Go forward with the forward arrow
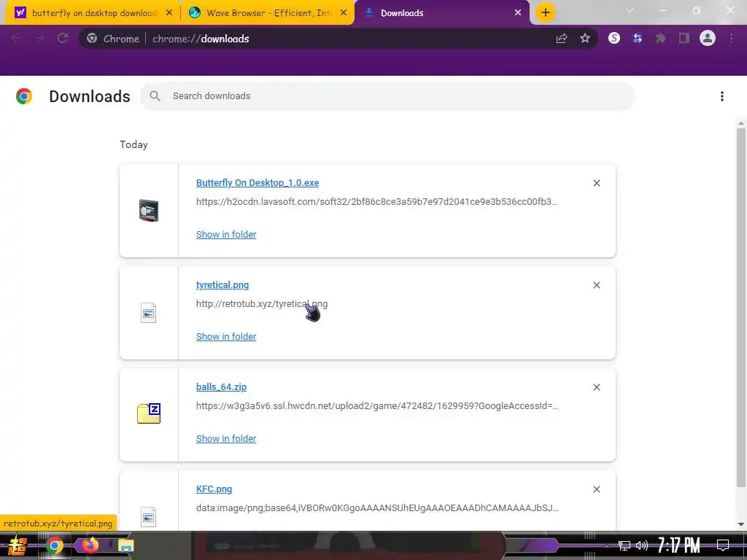Image resolution: width=747 pixels, height=560 pixels. coord(39,39)
